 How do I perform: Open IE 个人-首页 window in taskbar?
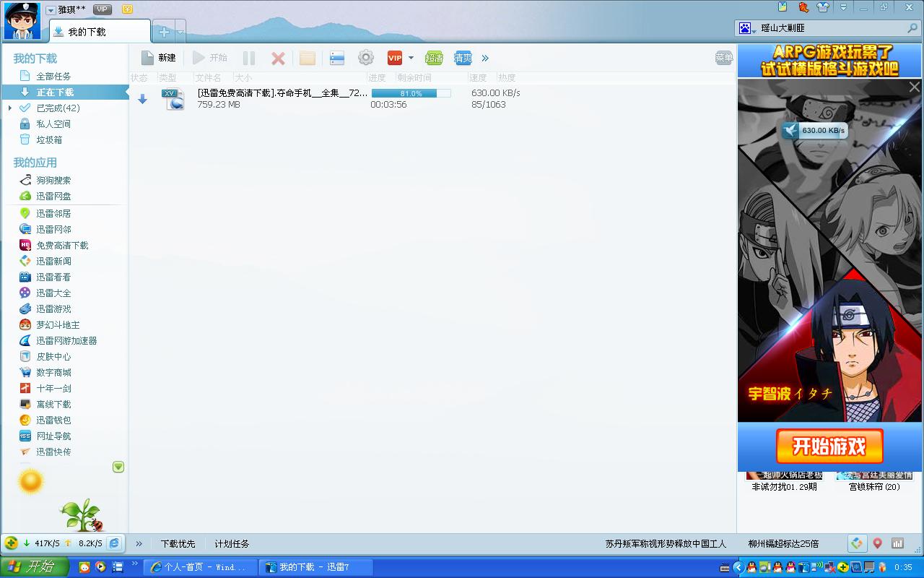pyautogui.click(x=201, y=567)
